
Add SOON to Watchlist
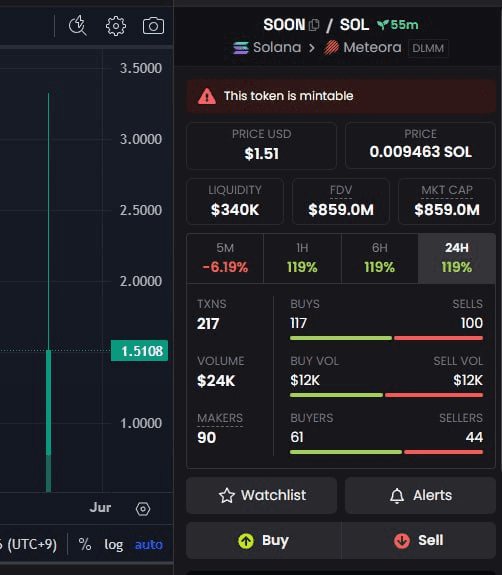(x=261, y=495)
